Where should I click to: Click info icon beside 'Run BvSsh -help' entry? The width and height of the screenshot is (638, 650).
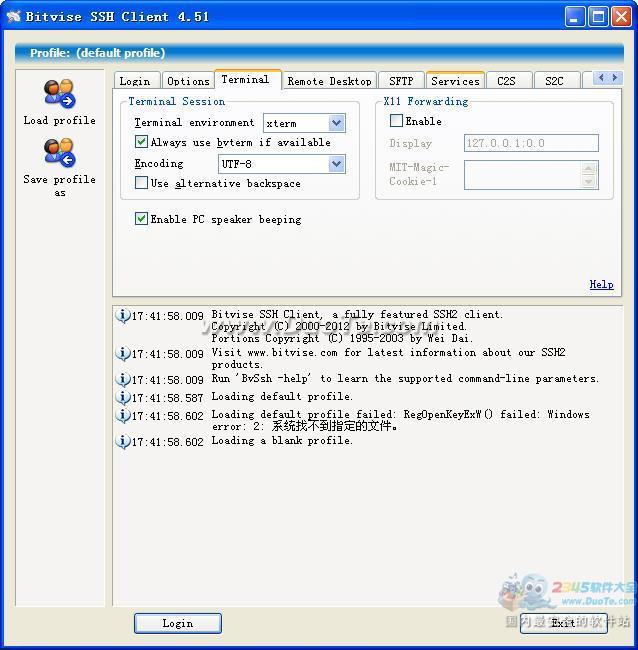(122, 379)
